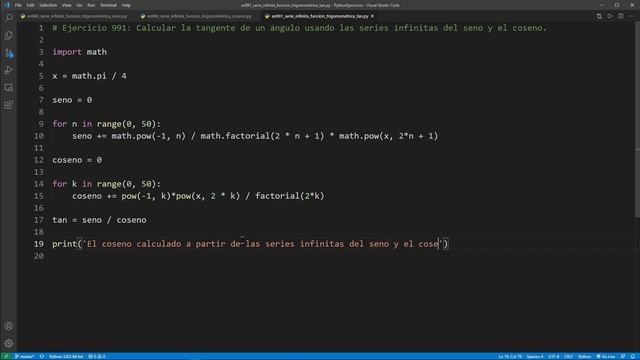This screenshot has height=360, width=640.
Task: Open the master branch selector
Action: 24,356
